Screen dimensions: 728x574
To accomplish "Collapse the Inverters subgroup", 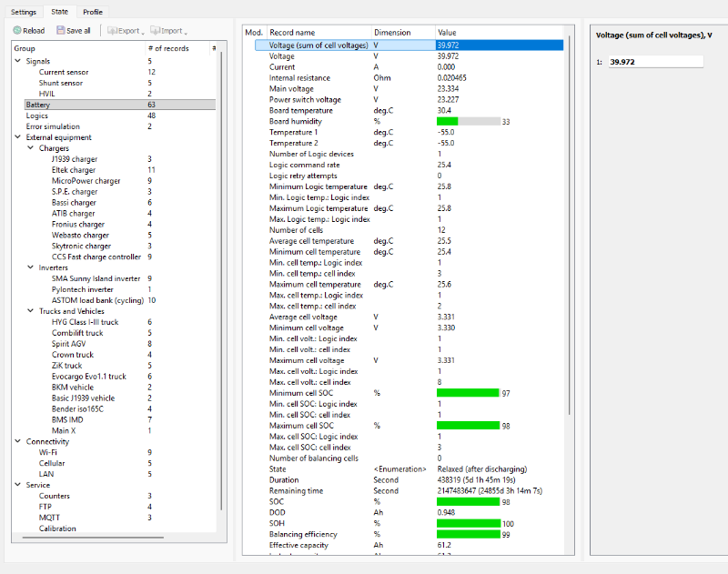I will [x=31, y=267].
